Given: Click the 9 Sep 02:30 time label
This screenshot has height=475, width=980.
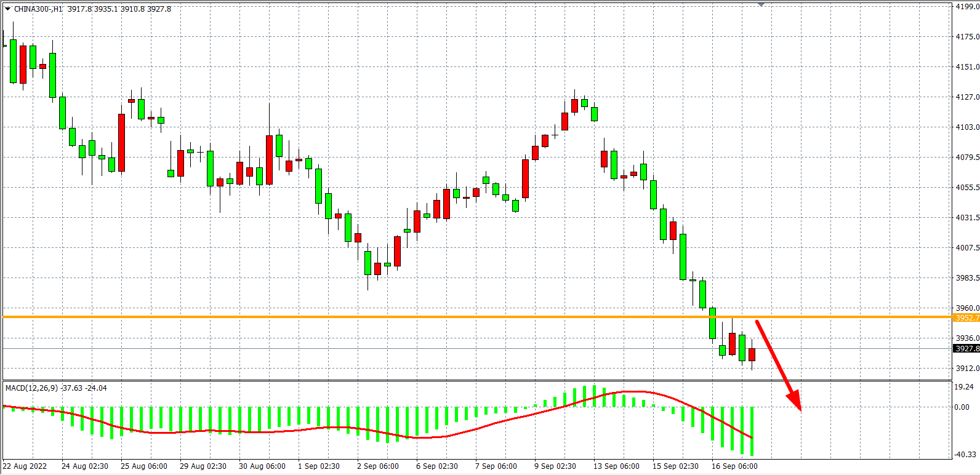Looking at the screenshot, I should pos(555,466).
